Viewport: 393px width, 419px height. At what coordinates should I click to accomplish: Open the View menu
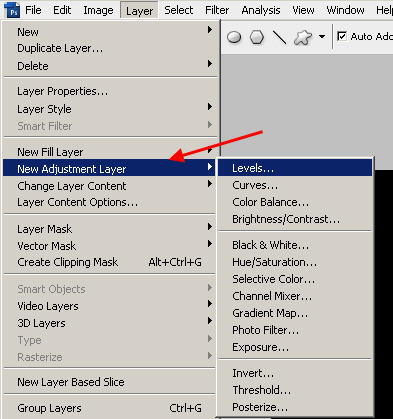(x=303, y=10)
